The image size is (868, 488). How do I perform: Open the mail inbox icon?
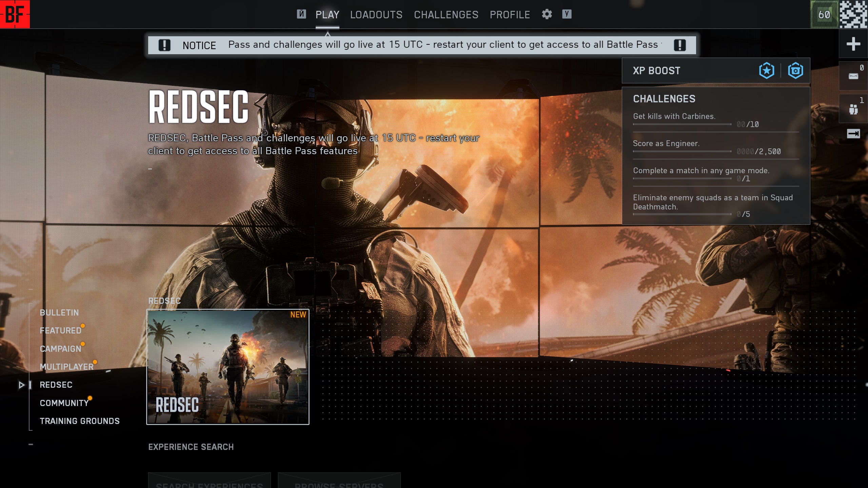[x=853, y=76]
